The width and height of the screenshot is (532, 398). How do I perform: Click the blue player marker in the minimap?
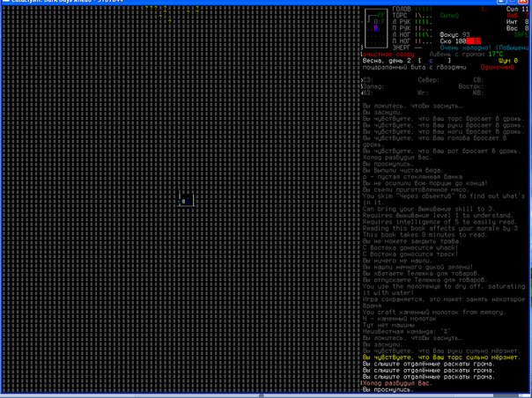pos(376,28)
